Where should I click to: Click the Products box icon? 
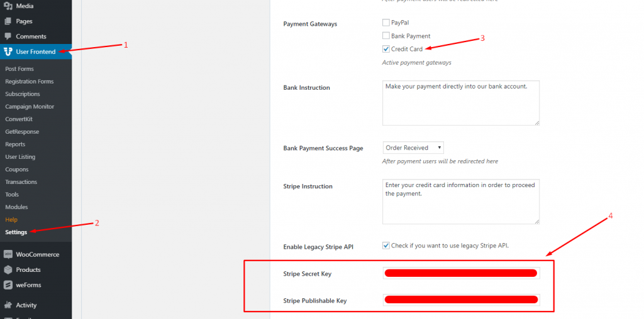[x=8, y=270]
